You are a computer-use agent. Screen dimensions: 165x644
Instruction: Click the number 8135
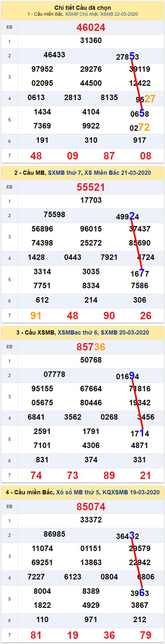109,97
